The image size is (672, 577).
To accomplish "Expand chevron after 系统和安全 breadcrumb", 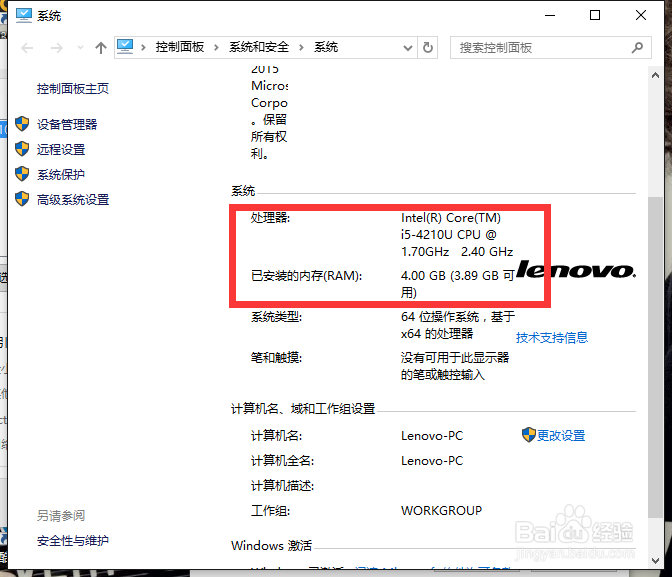I will pyautogui.click(x=301, y=47).
